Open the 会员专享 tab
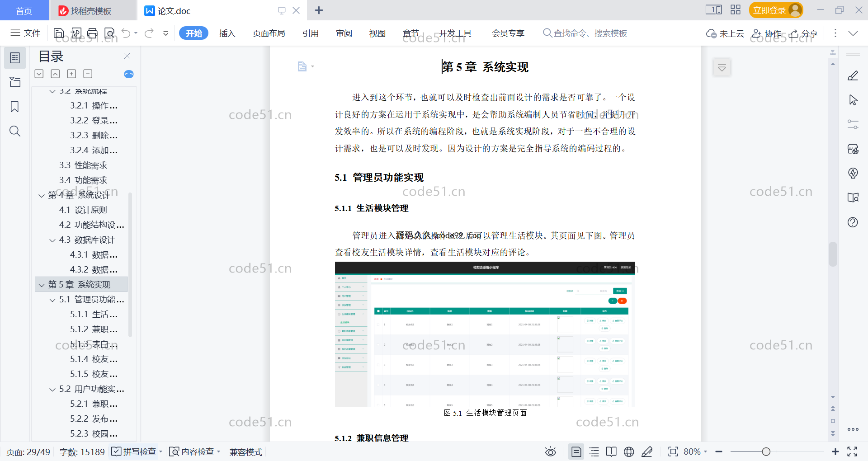The height and width of the screenshot is (461, 868). [508, 33]
